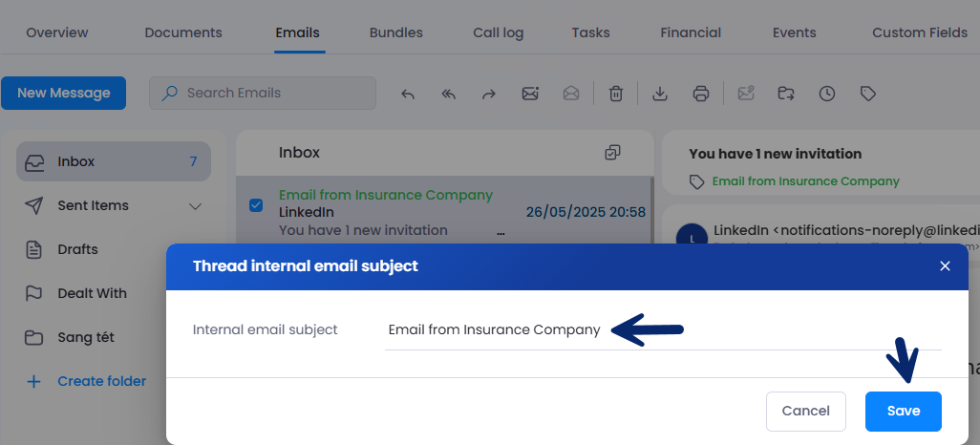Switch to the Documents tab

[183, 32]
